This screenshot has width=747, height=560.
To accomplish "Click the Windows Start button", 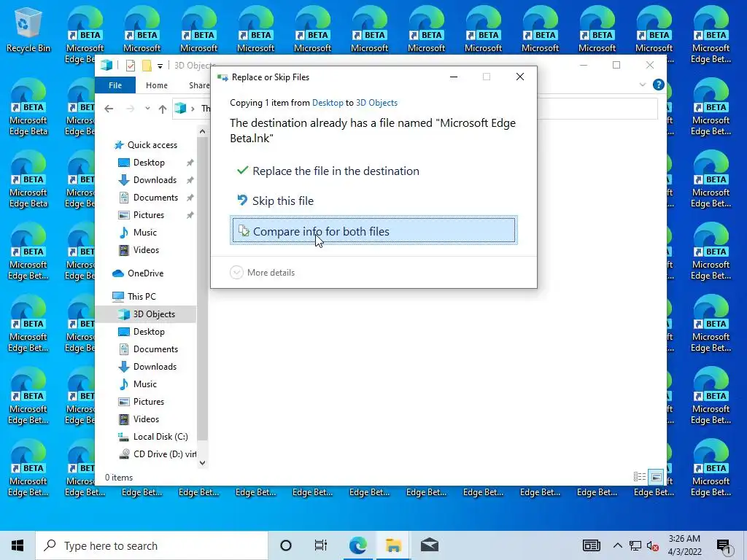I will point(18,545).
